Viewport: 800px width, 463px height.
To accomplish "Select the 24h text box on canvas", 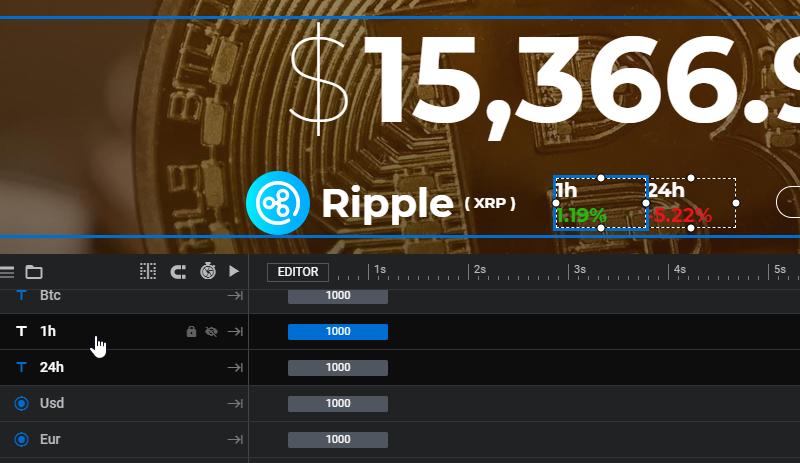I will coord(691,203).
